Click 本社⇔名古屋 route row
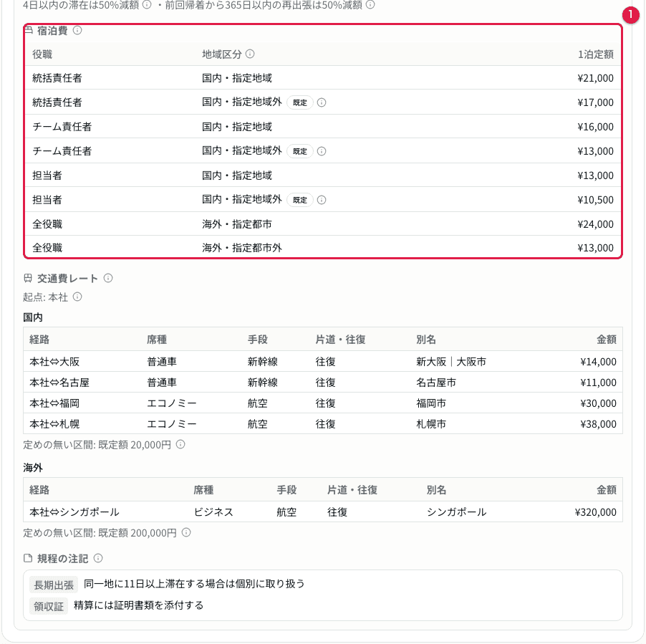646x644 pixels. coord(323,383)
